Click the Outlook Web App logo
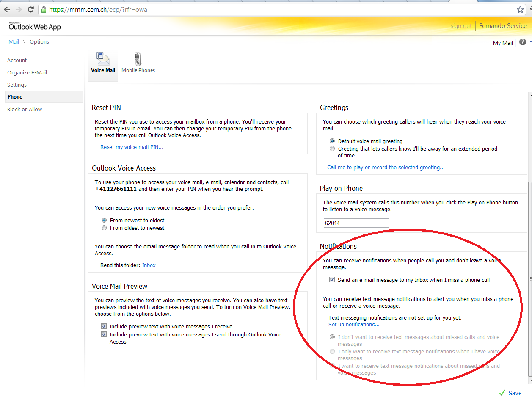The image size is (532, 397). tap(35, 26)
